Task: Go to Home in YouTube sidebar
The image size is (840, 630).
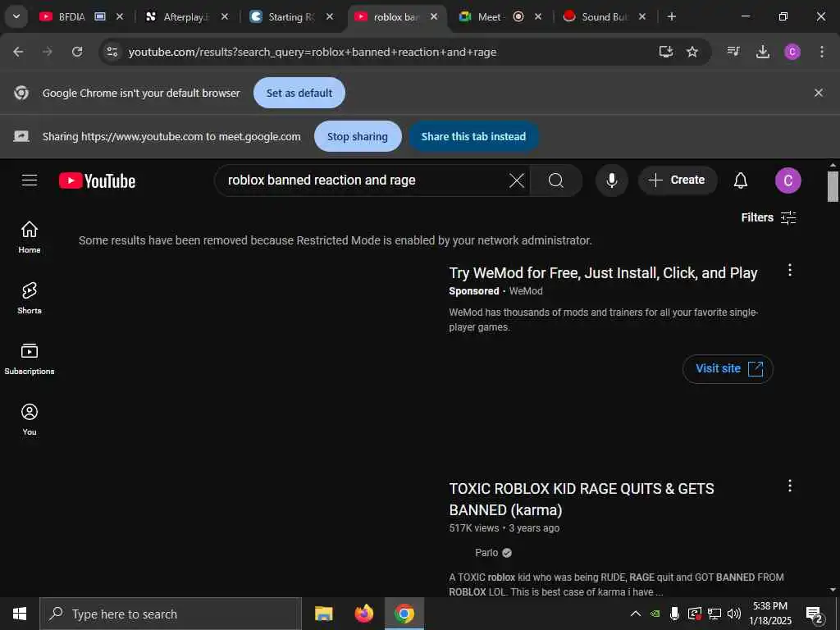Action: tap(30, 237)
